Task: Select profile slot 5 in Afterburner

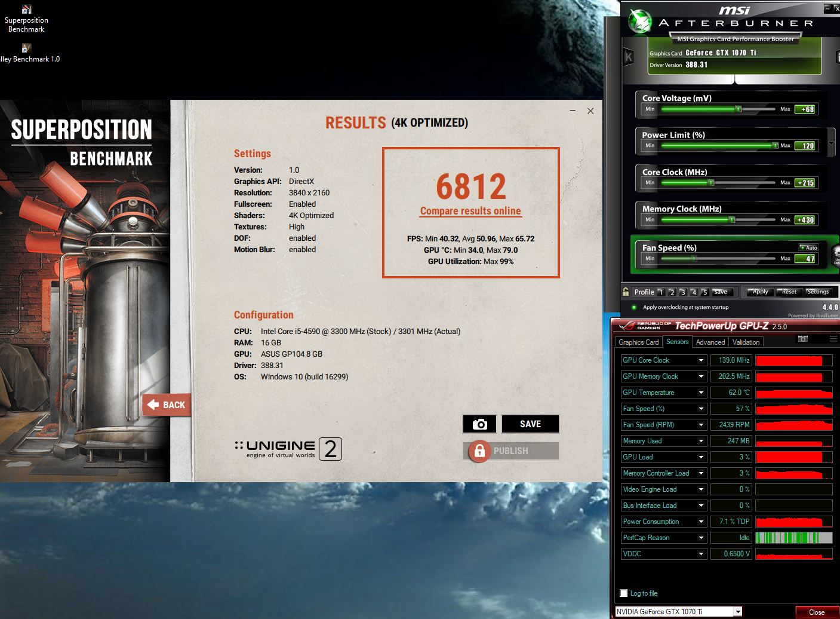Action: [x=705, y=292]
